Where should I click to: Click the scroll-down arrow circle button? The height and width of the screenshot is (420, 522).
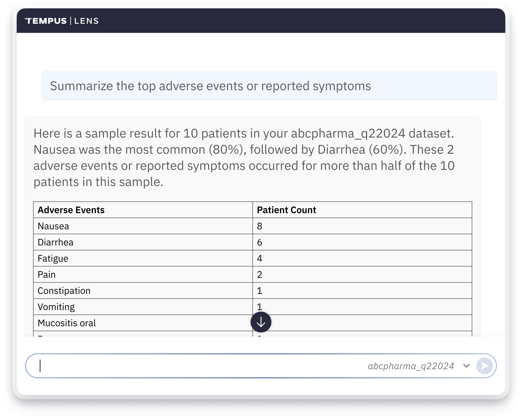coord(261,322)
